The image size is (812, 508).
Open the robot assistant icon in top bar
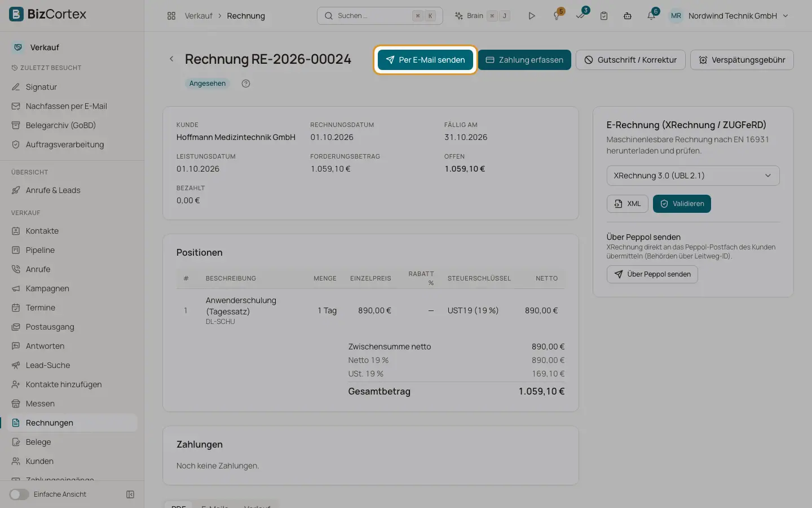(628, 16)
